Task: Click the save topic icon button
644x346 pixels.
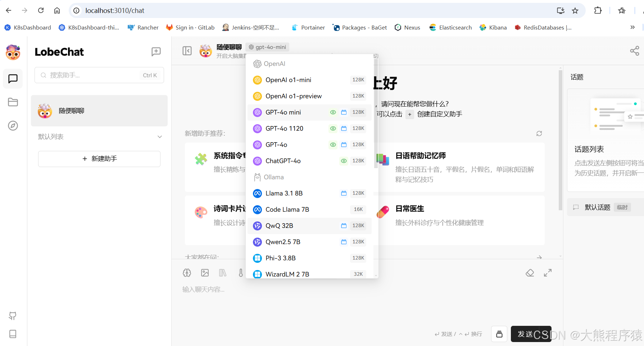Action: pos(499,334)
